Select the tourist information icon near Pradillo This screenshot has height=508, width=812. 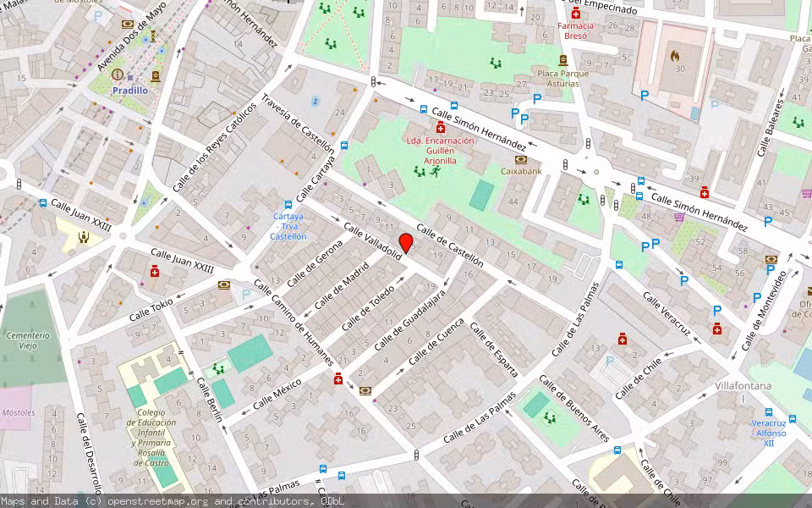(x=118, y=75)
